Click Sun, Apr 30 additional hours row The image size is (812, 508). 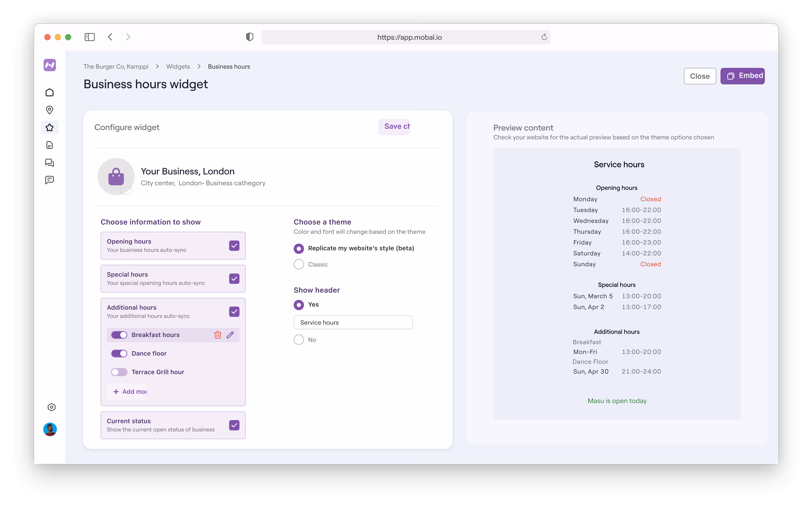tap(617, 372)
